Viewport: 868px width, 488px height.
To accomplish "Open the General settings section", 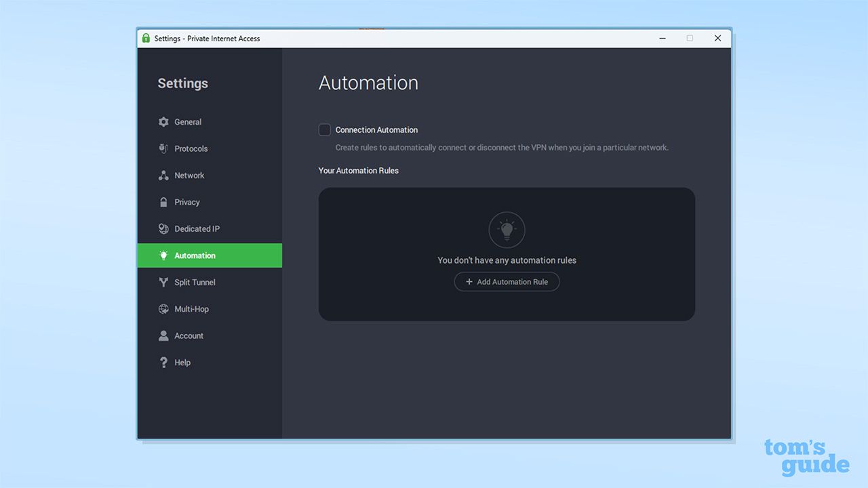I will 210,122.
